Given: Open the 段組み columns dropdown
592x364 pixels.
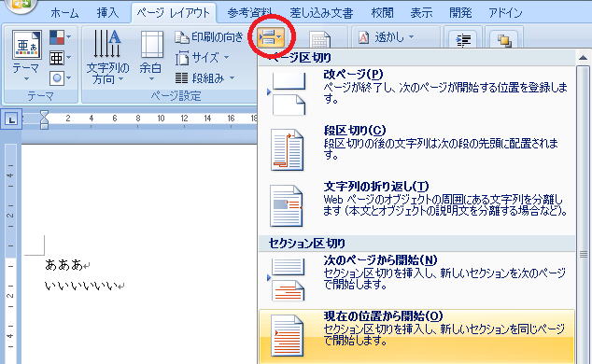Looking at the screenshot, I should coord(205,78).
